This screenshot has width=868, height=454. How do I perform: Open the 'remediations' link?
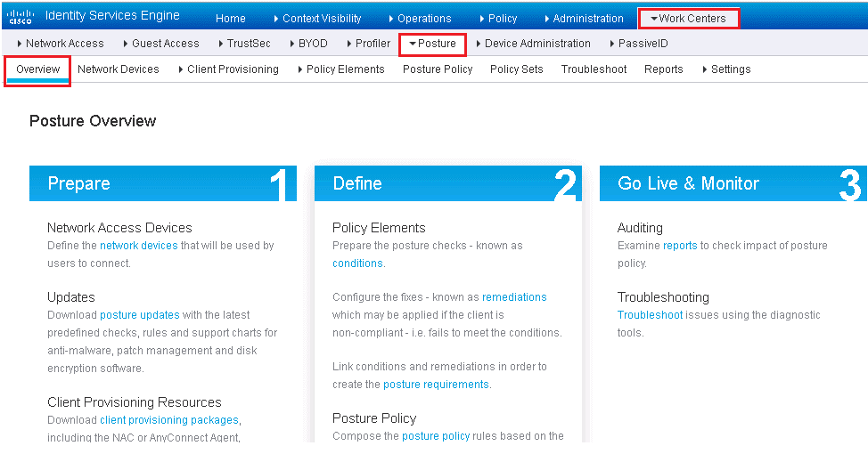click(x=514, y=297)
